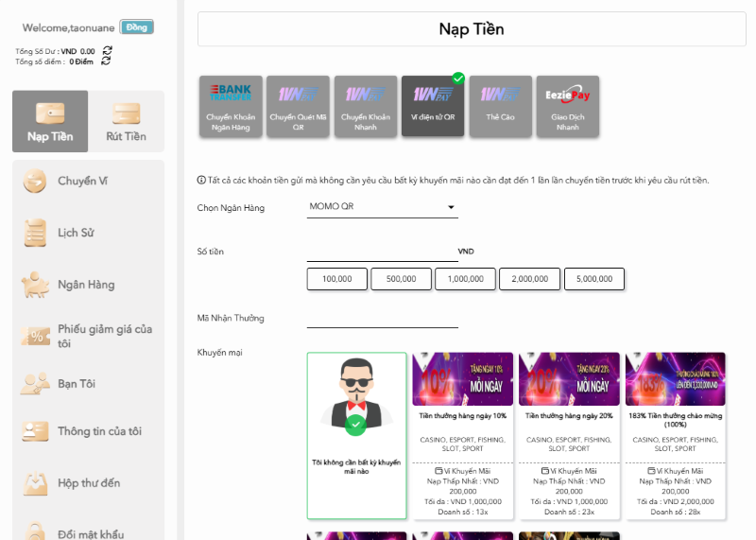
Task: Open the Chọn Ngân Hàng MOMO QR dropdown
Action: [x=383, y=207]
